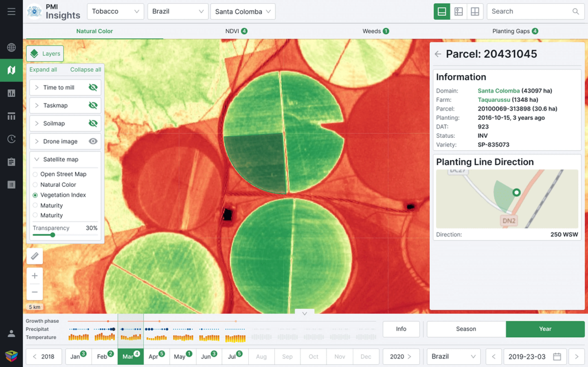Open the globe overview in sidebar
This screenshot has width=588, height=367.
(x=11, y=47)
